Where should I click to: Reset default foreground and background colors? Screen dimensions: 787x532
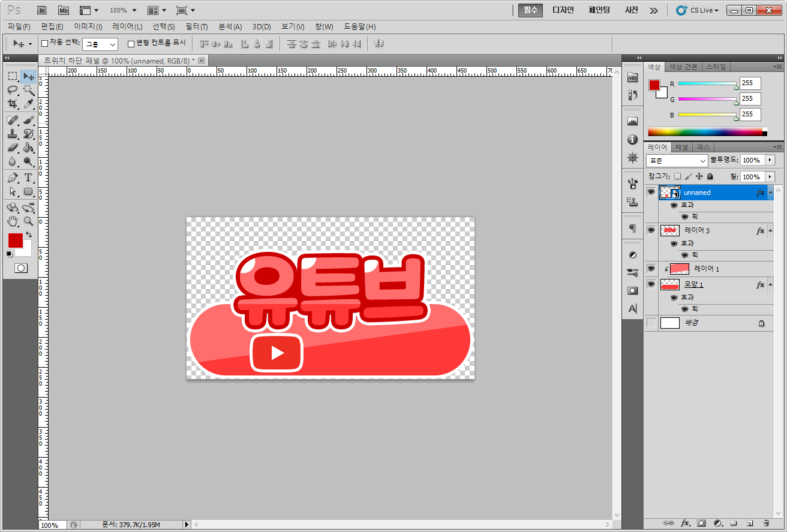(x=9, y=254)
